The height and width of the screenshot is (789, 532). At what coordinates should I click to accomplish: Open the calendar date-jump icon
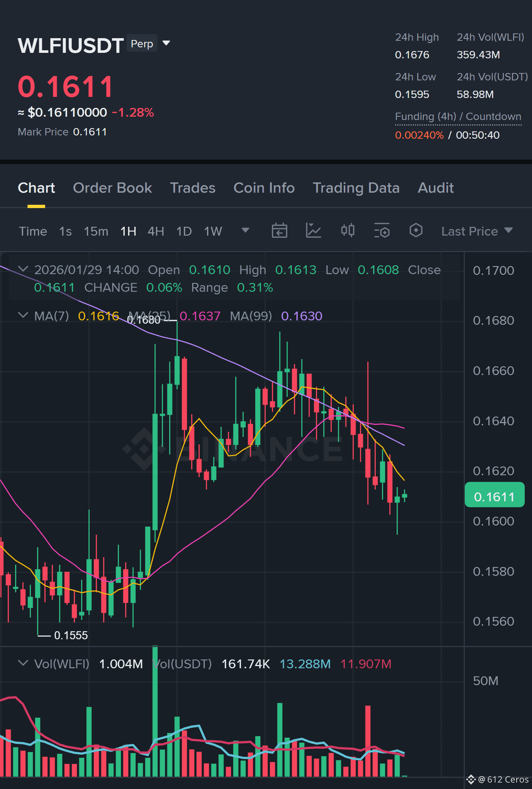coord(279,231)
